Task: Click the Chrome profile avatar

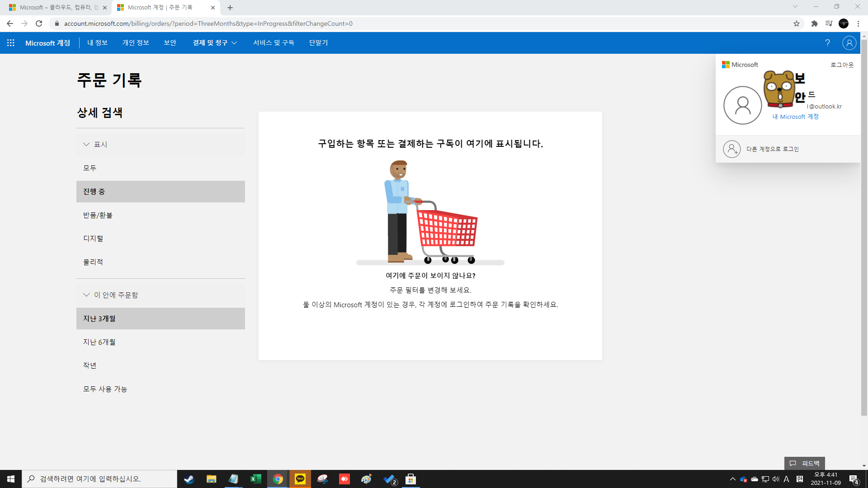Action: (844, 23)
